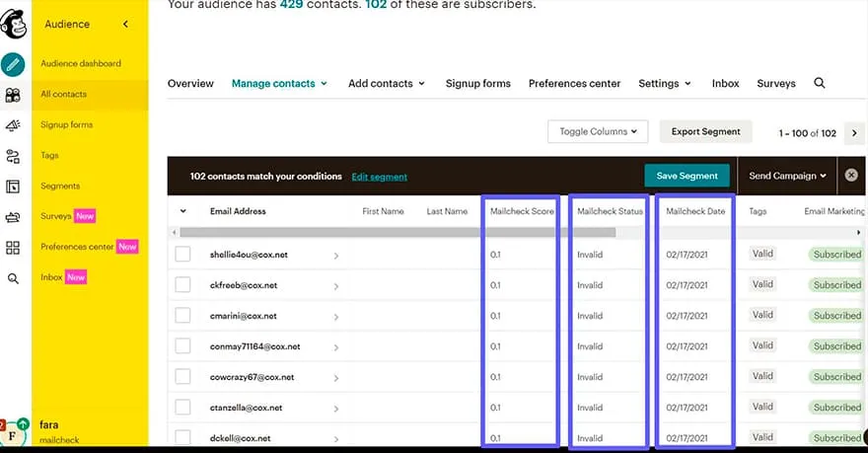Open contact arrow for ckfreeb@cox.net
Screen dimensions: 868x453
tap(336, 286)
